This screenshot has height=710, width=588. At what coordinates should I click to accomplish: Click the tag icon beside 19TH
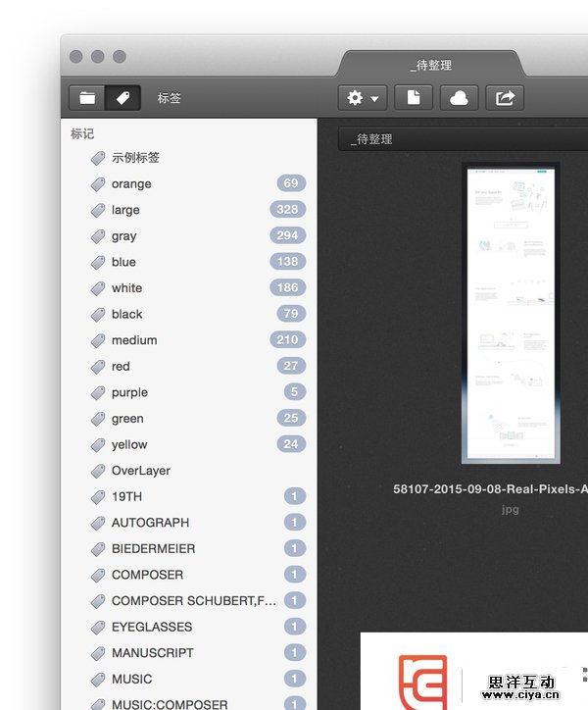coord(98,497)
